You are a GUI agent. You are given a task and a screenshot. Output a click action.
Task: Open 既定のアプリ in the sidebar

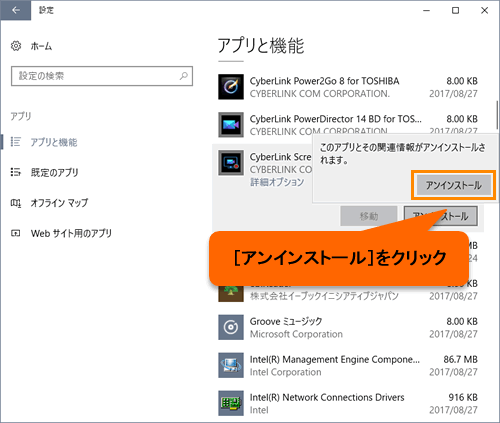tap(54, 172)
